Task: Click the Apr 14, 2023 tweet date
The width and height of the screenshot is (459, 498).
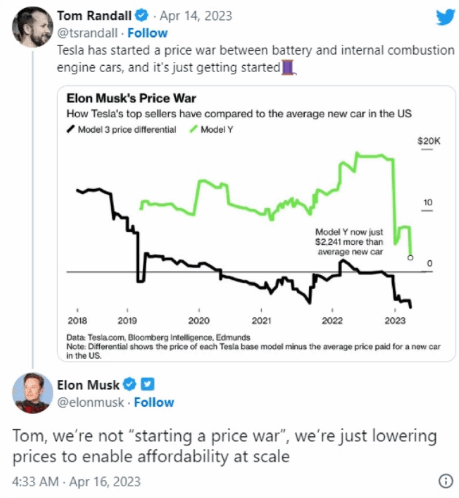Action: pyautogui.click(x=196, y=16)
